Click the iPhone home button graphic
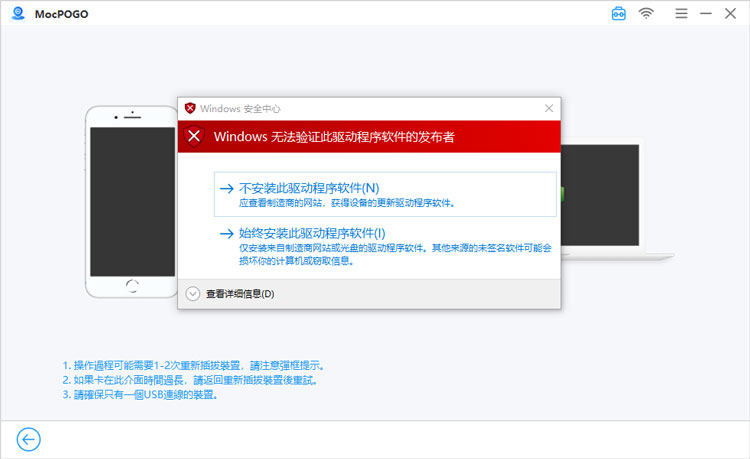Image resolution: width=750 pixels, height=459 pixels. [133, 287]
